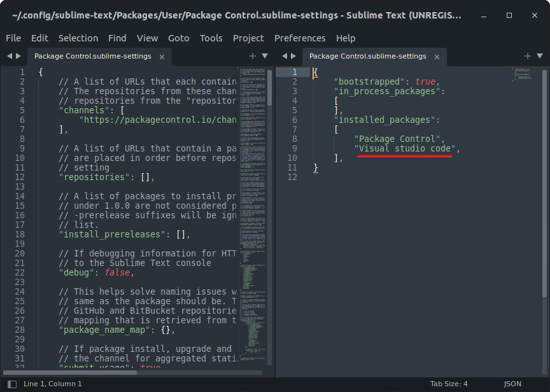Open the Goto menu

(x=178, y=38)
